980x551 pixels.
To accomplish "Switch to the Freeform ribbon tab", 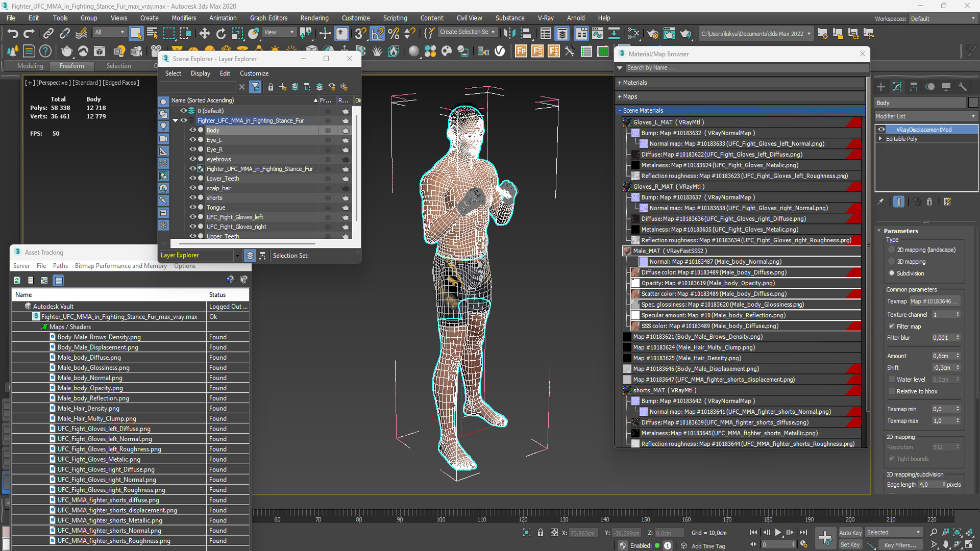I will click(x=71, y=66).
